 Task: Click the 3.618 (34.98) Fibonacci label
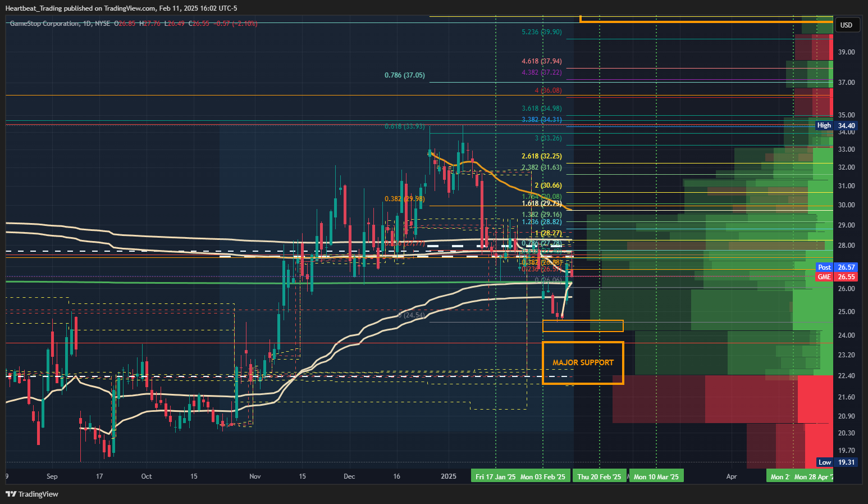(541, 108)
